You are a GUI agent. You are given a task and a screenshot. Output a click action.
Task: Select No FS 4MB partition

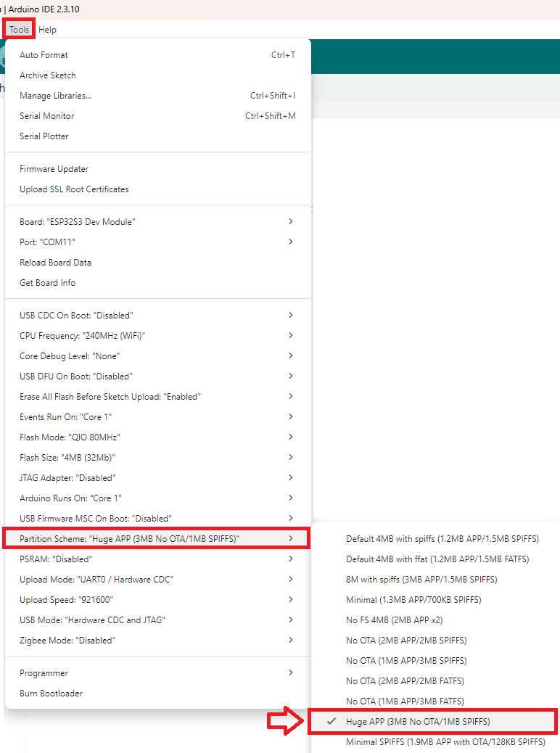click(436, 620)
